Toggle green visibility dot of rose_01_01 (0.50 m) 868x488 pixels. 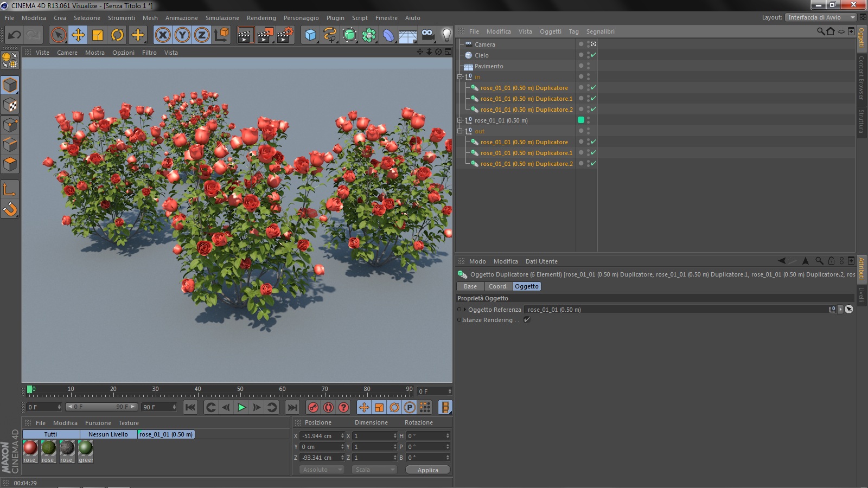point(581,120)
